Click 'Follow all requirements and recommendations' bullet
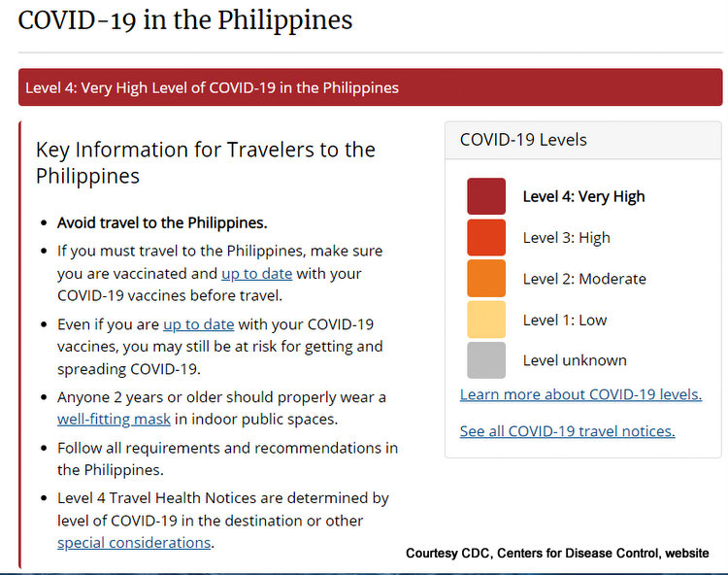 tap(227, 458)
